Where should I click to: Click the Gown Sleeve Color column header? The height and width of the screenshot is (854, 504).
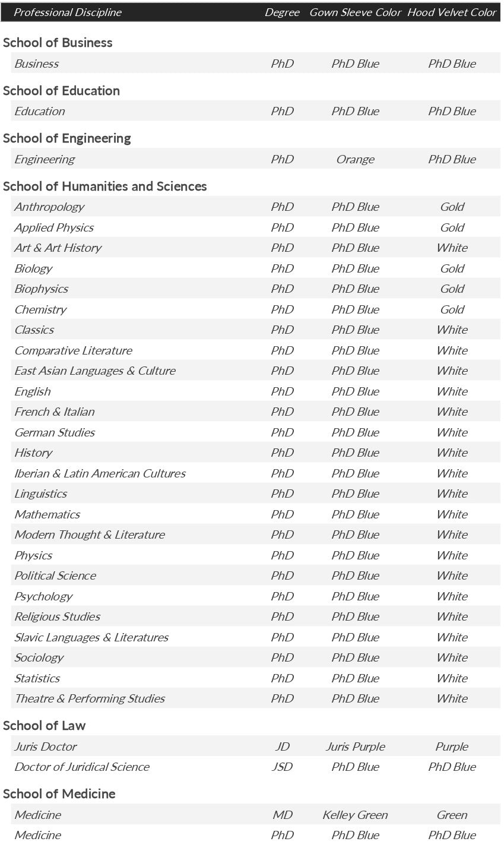pos(355,12)
